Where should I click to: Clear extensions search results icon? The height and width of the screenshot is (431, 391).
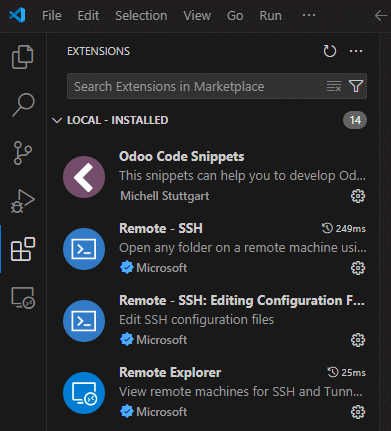click(334, 86)
